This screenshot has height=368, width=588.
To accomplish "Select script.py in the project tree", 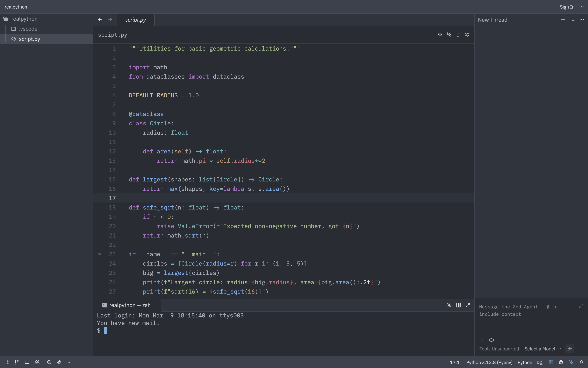I will (x=46, y=39).
